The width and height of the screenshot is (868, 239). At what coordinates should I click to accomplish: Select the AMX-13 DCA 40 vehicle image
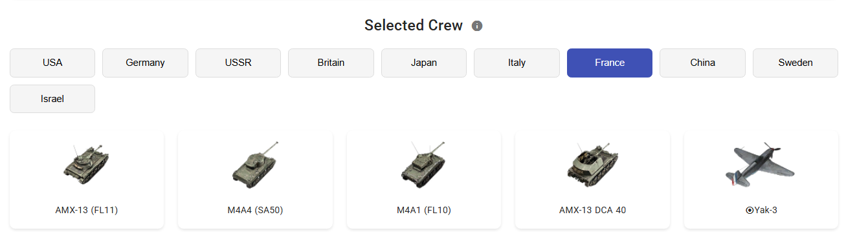tap(592, 162)
